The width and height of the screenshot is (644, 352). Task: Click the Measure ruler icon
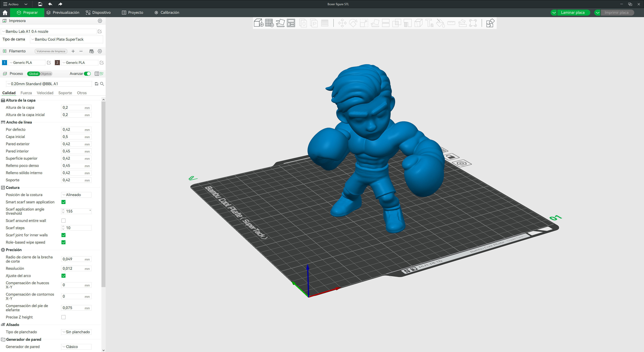(x=451, y=23)
